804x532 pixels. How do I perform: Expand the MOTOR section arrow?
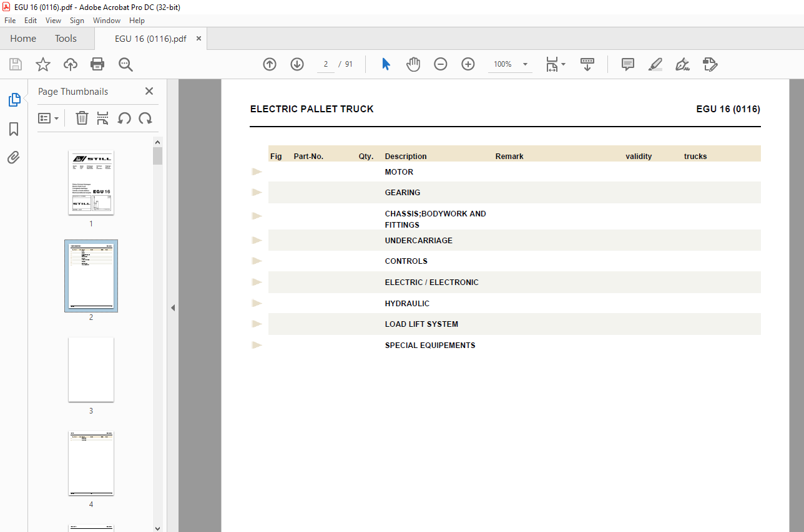pos(257,172)
